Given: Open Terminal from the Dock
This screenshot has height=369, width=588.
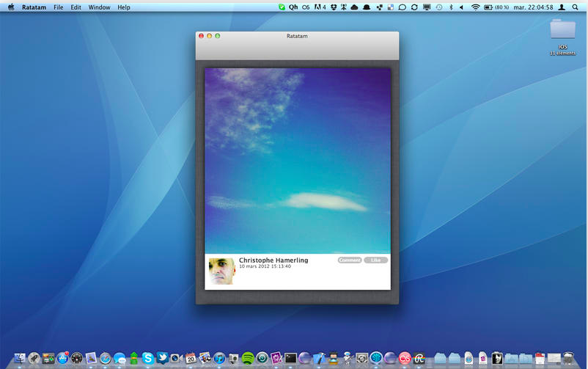Looking at the screenshot, I should tap(290, 359).
